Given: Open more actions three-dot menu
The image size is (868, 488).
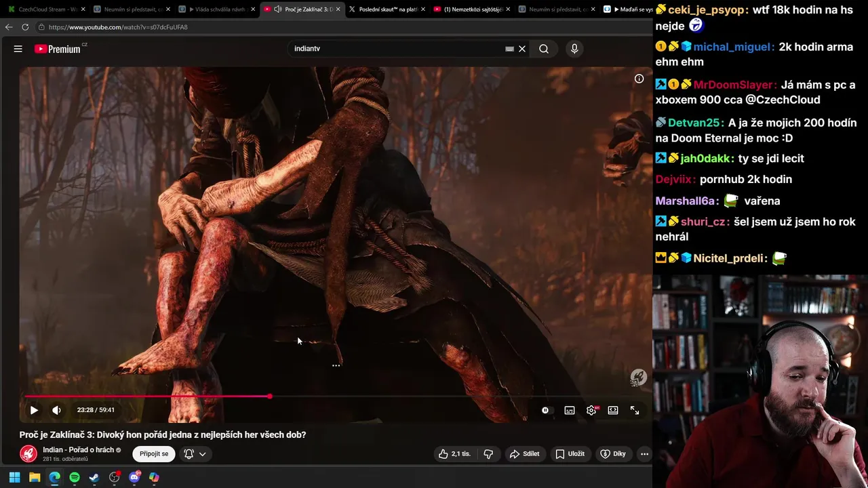Looking at the screenshot, I should pos(644,453).
